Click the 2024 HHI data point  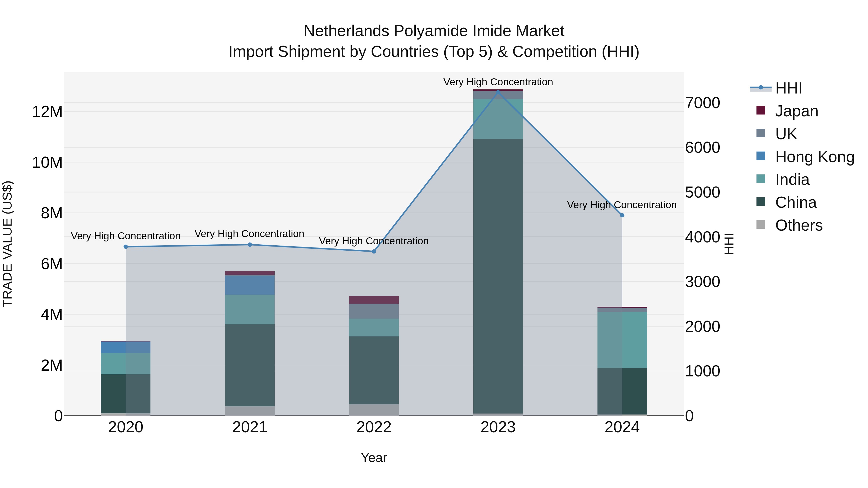(622, 215)
